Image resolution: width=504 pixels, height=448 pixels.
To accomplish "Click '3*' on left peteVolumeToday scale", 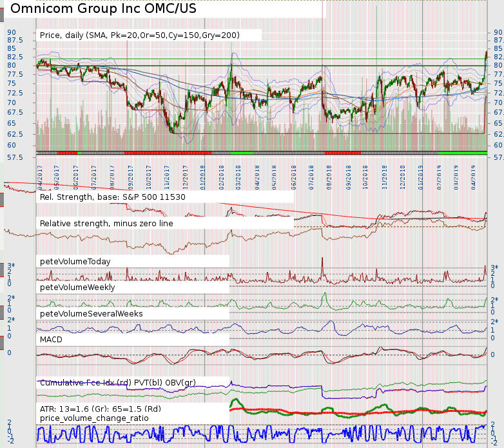I will point(11,266).
